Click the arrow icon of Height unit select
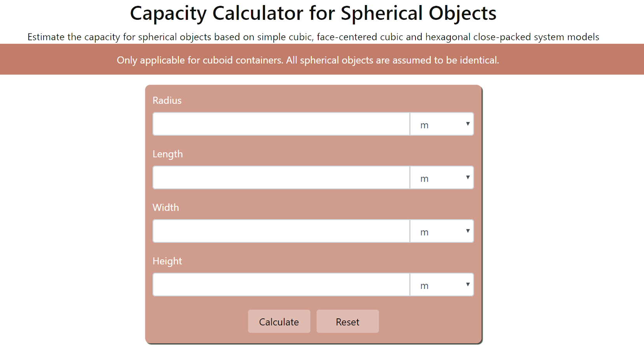 pyautogui.click(x=468, y=285)
